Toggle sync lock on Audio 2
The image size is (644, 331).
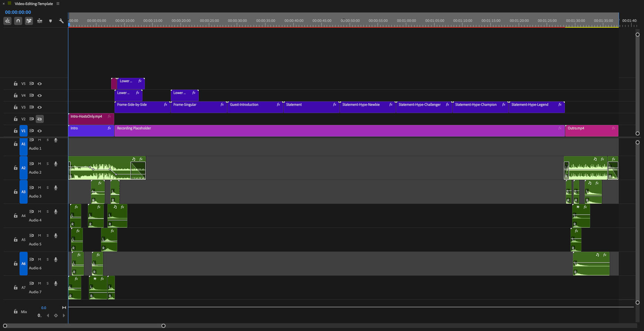[31, 164]
